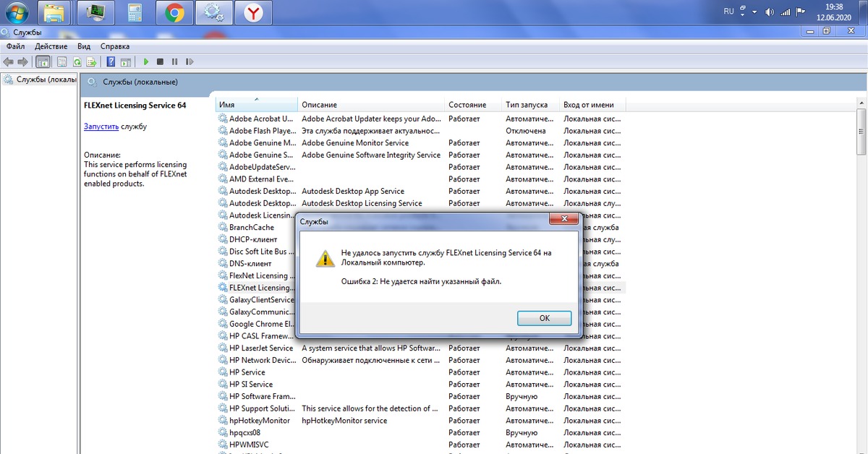Click OK in the error dialog
The height and width of the screenshot is (454, 868).
545,318
